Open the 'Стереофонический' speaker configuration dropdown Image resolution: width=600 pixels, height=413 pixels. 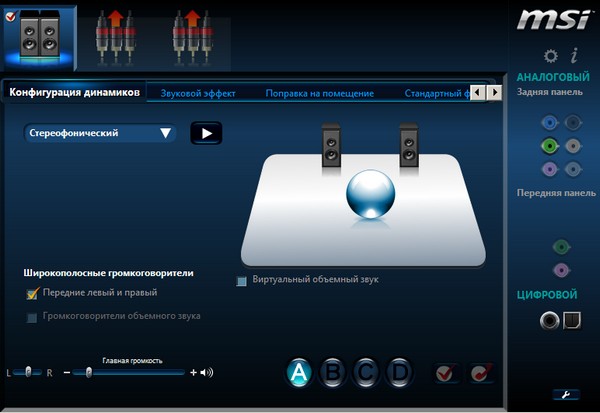click(x=100, y=132)
